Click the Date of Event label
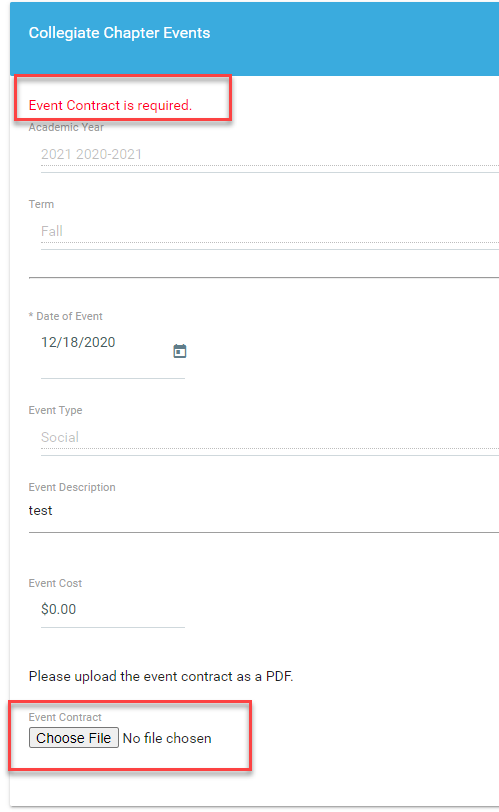Viewport: 499px width, 812px height. click(69, 316)
